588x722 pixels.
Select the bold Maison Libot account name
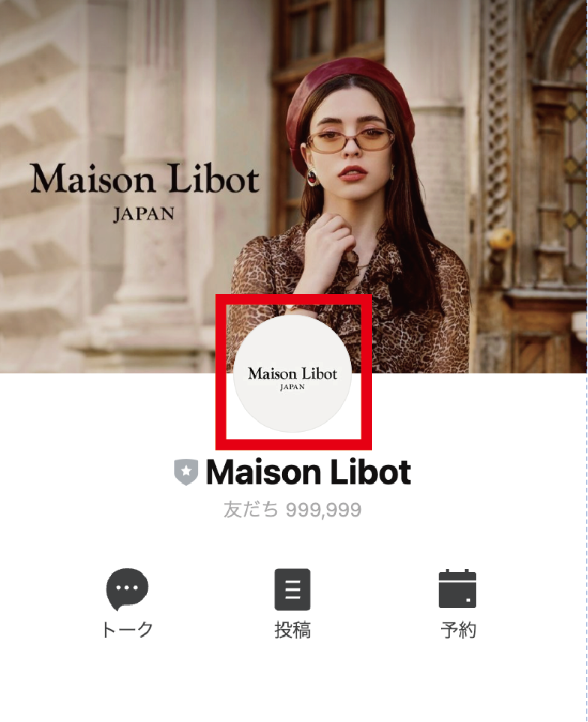click(308, 472)
